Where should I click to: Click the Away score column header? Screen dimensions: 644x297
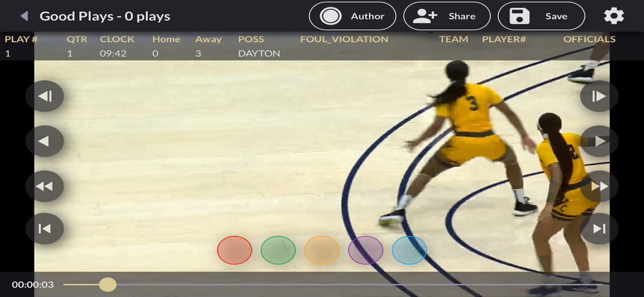tap(208, 40)
